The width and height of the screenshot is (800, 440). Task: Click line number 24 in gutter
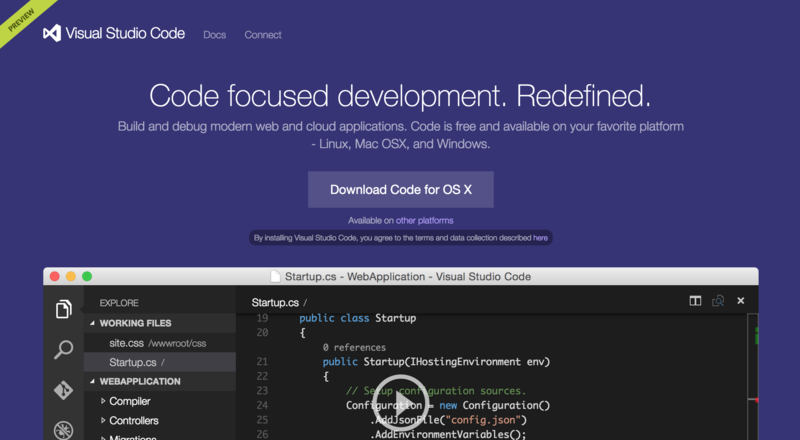262,405
